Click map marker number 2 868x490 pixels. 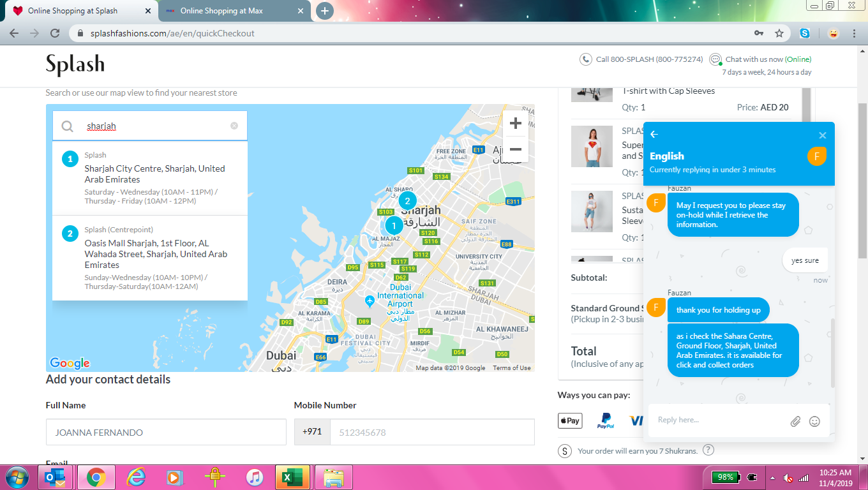(x=407, y=201)
